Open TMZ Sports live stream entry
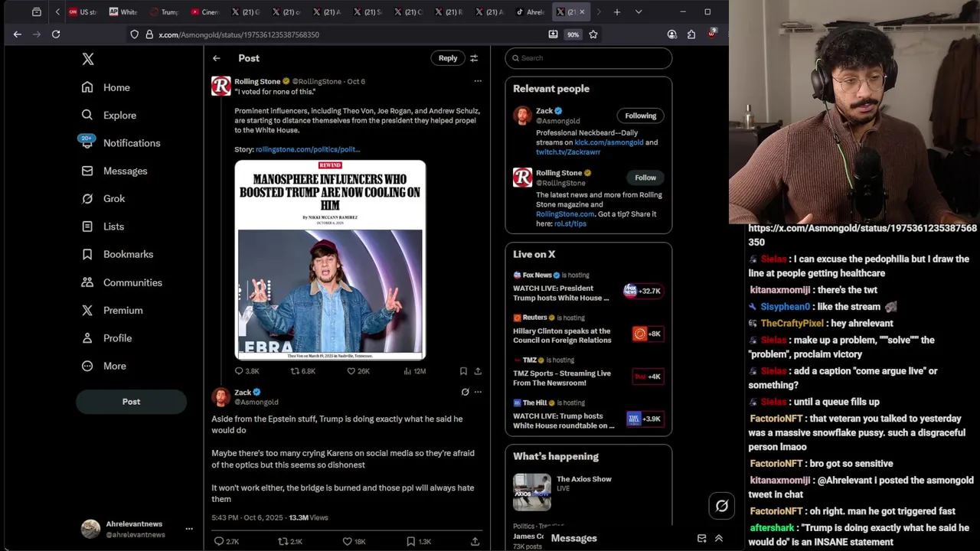The image size is (980, 551). (x=589, y=372)
